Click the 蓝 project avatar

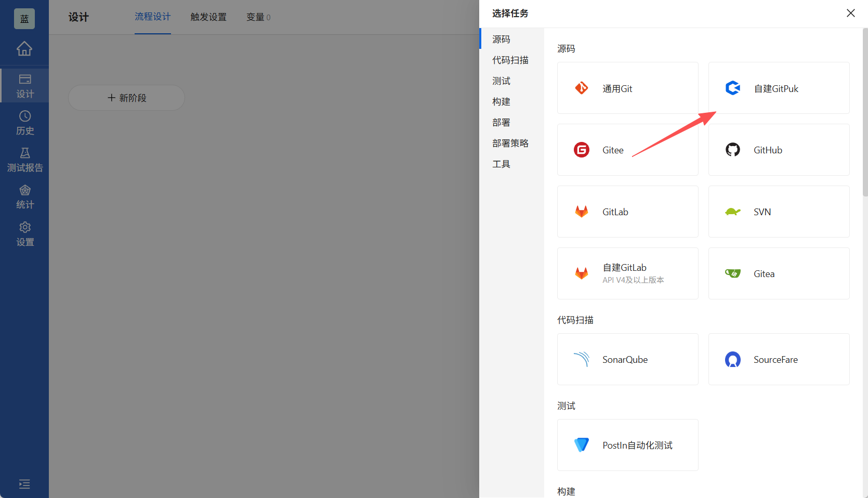[x=24, y=19]
